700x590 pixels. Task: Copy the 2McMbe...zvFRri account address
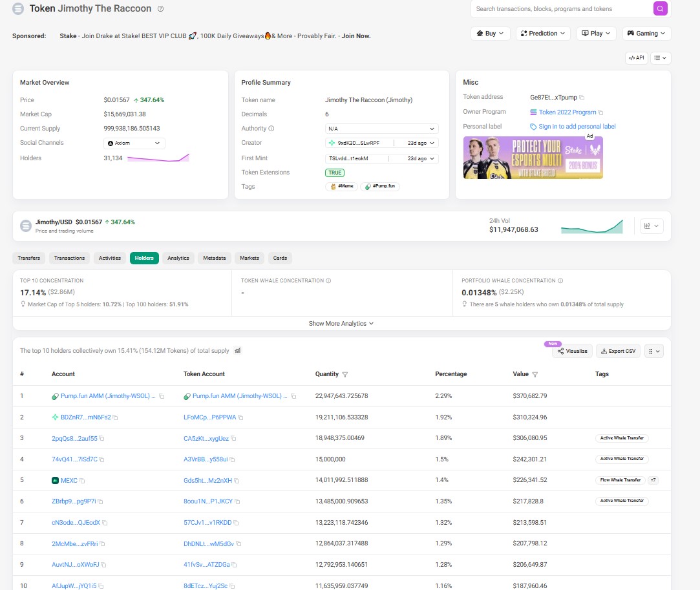click(102, 544)
